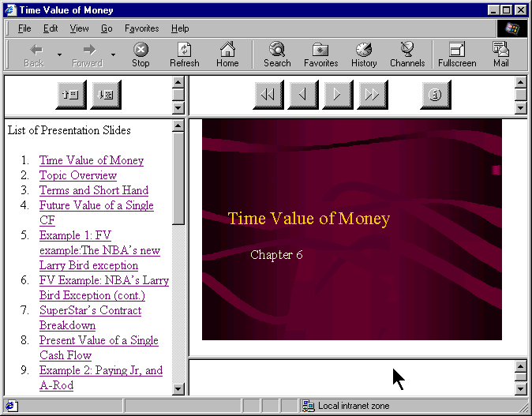
Task: Open the Topic Overview slide link
Action: click(78, 175)
